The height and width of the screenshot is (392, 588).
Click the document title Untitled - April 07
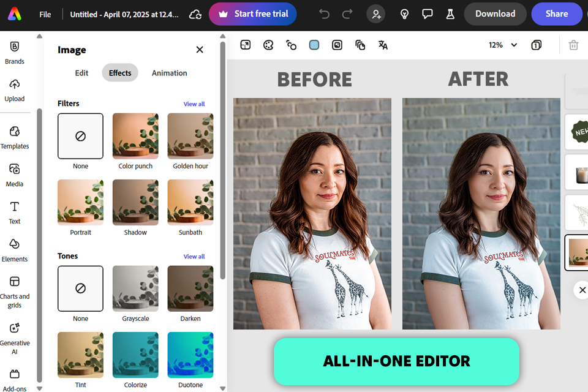(x=124, y=14)
